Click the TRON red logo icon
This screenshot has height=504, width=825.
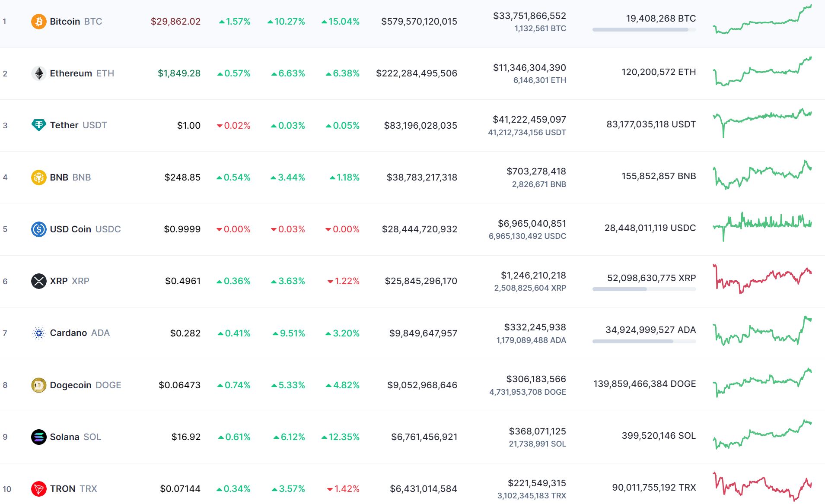[x=38, y=489]
